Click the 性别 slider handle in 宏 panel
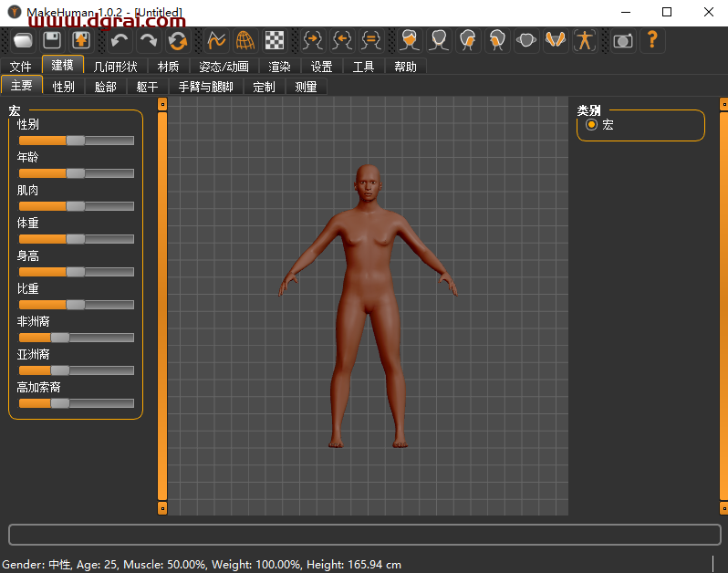This screenshot has width=728, height=573. [x=76, y=141]
